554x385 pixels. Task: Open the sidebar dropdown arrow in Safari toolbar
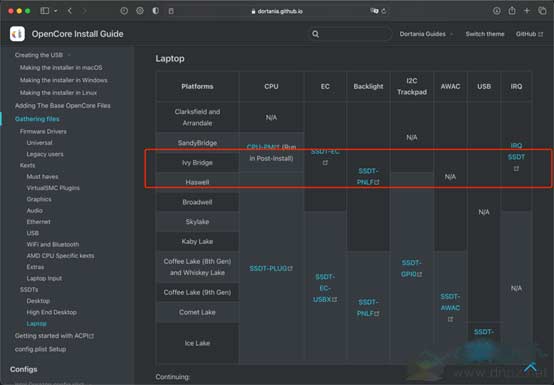[56, 11]
